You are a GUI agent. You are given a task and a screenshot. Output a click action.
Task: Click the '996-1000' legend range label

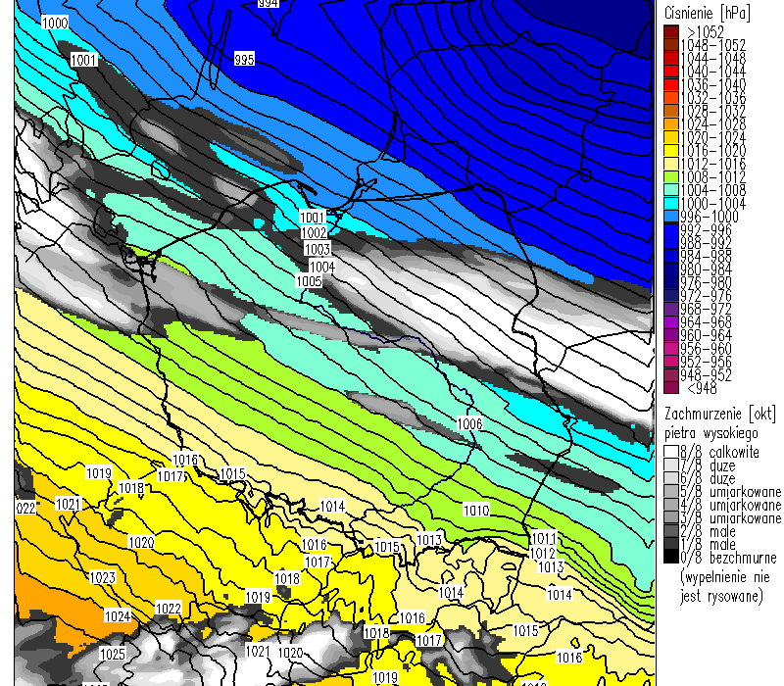point(710,217)
